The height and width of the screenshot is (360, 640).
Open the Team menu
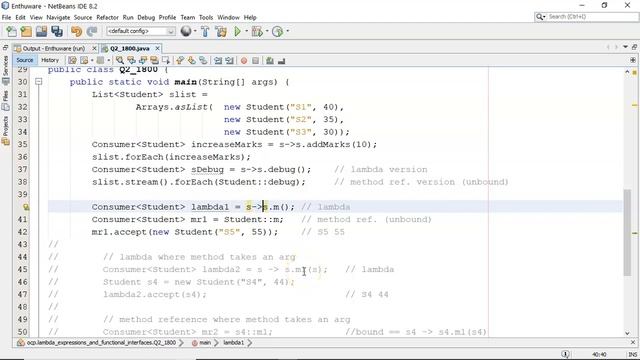coord(188,18)
